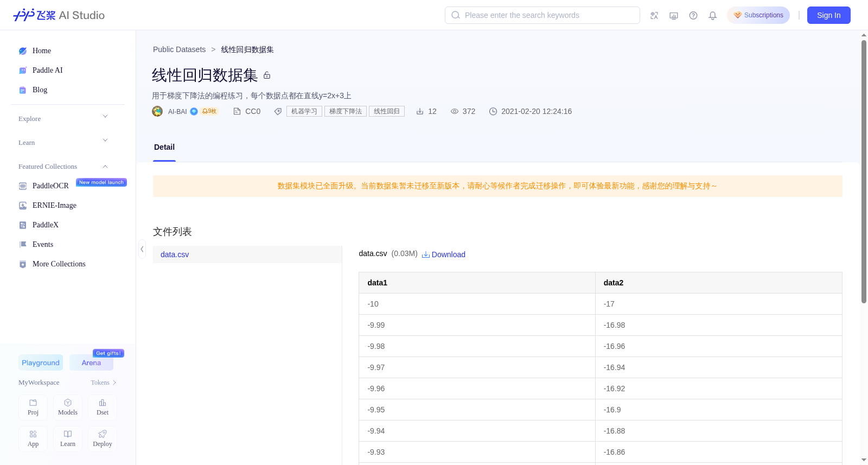Click the download count icon

point(420,111)
